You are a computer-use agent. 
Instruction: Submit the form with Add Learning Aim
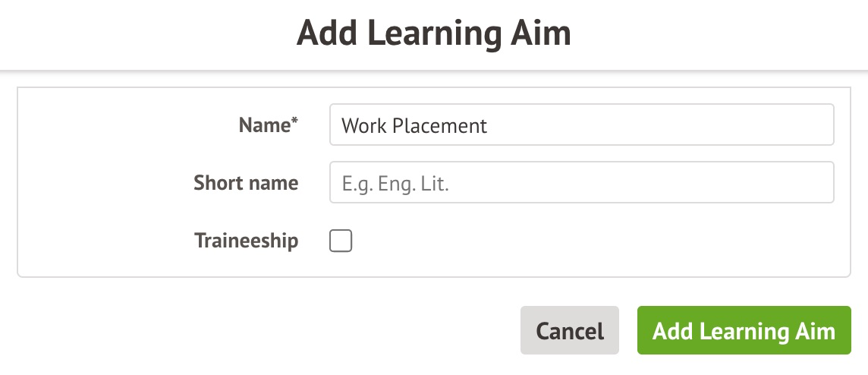(744, 331)
